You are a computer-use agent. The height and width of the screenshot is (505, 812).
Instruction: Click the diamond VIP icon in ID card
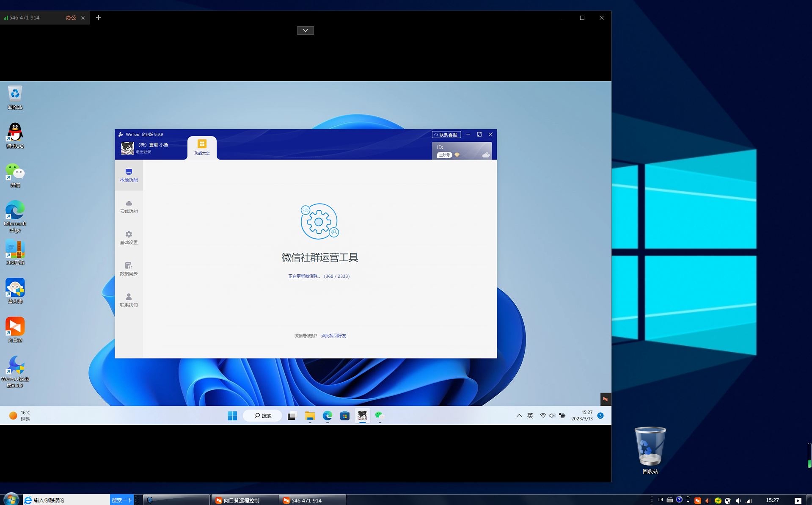[457, 155]
